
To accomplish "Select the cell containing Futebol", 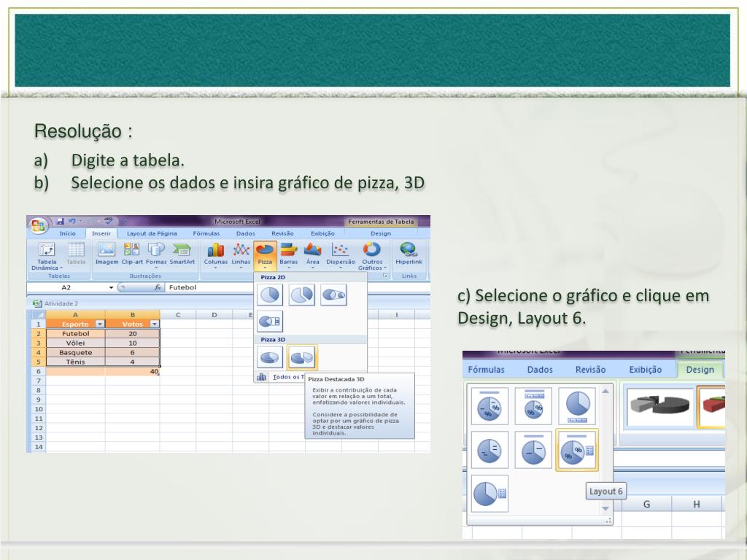I will point(76,334).
